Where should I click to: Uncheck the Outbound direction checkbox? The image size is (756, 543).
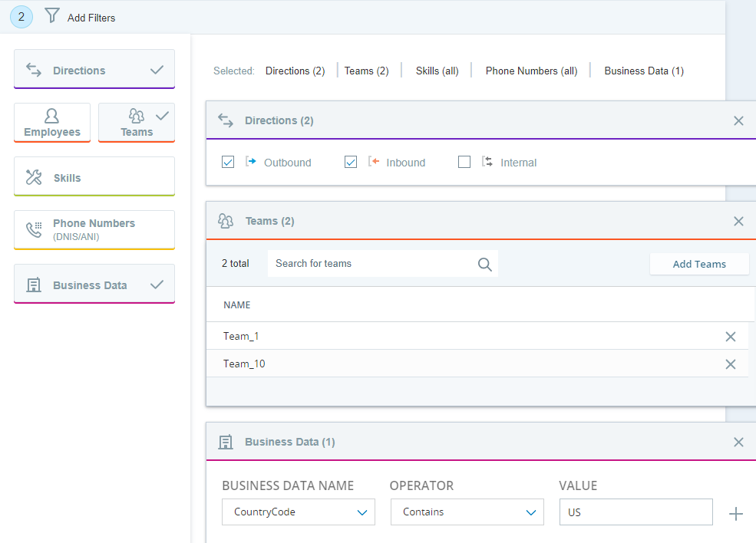tap(228, 162)
